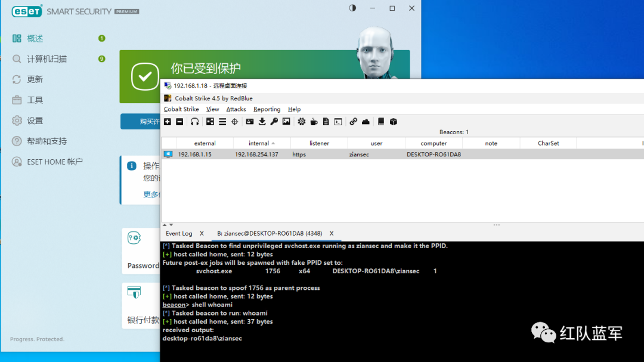Click the ESET settings gear icon
Viewport: 644px width, 362px height.
(17, 120)
